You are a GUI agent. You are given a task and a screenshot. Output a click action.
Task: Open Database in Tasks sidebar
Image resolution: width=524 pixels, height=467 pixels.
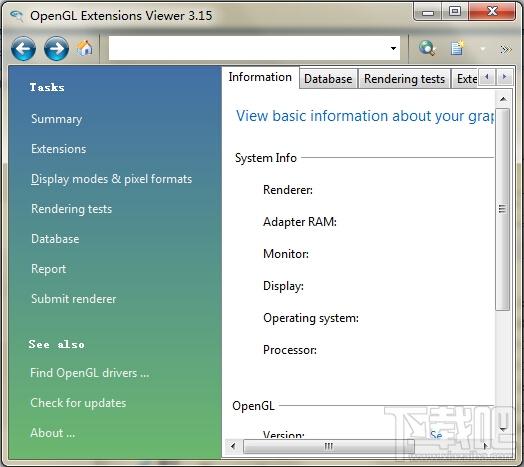click(x=55, y=239)
